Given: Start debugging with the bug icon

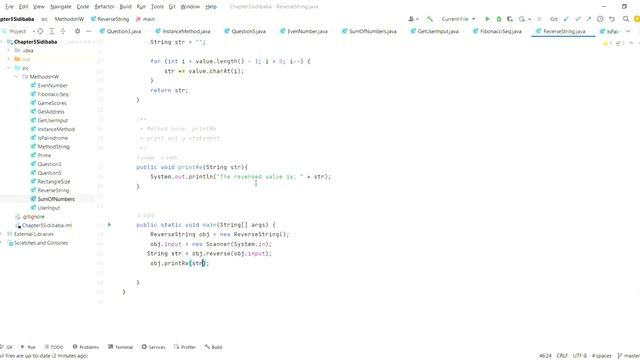Looking at the screenshot, I should click(498, 19).
